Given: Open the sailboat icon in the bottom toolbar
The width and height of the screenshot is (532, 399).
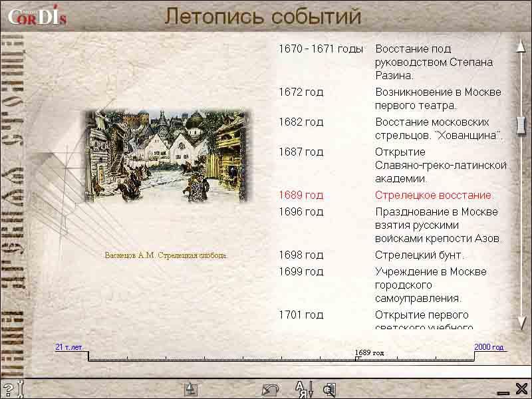Looking at the screenshot, I should 191,389.
